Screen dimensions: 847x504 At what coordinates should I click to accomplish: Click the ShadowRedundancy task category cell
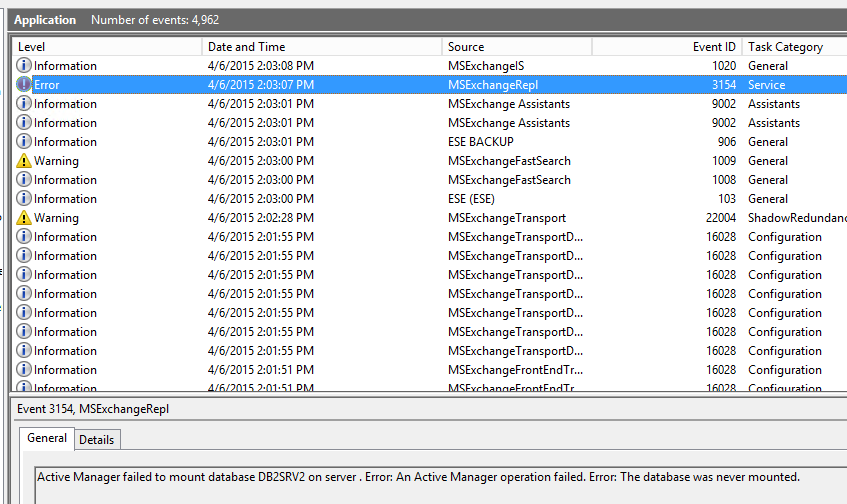(797, 218)
